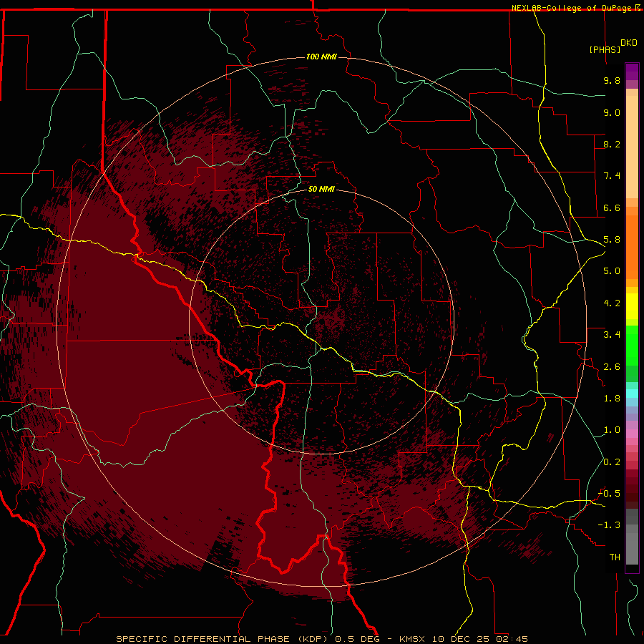Click the TH legend label
The image size is (644, 644).
(x=615, y=557)
